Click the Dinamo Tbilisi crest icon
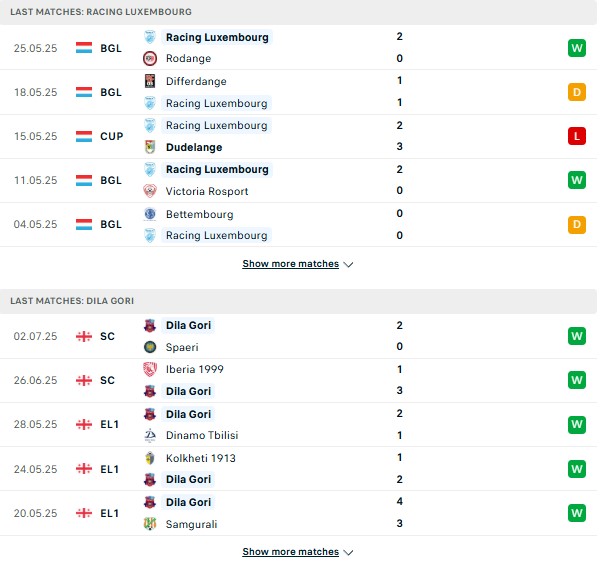Screen dimensions: 603x573 [150, 435]
